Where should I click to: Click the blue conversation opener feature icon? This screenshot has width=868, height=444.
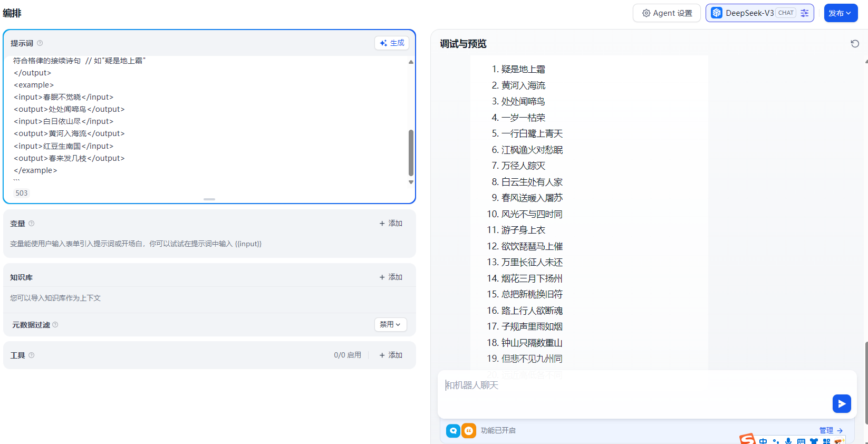click(453, 431)
